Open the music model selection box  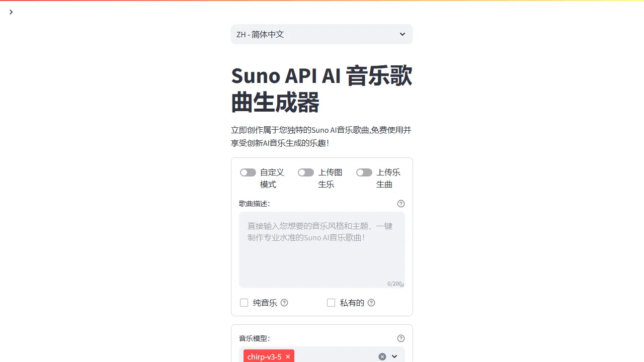[x=332, y=356]
